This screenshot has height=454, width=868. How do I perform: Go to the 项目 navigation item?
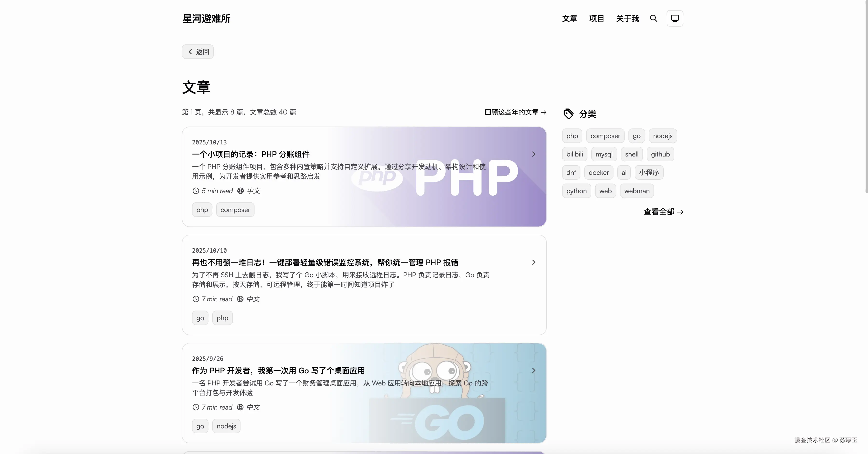click(596, 19)
